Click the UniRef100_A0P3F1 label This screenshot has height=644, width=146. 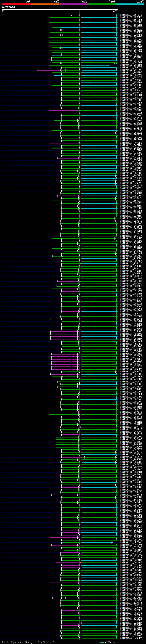coord(131,143)
